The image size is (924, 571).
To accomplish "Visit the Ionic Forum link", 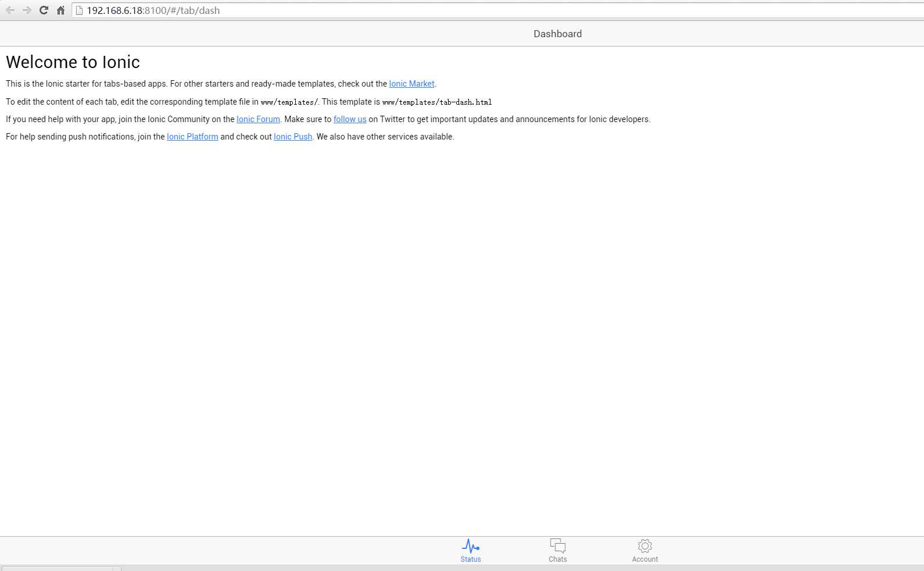I will click(x=258, y=119).
